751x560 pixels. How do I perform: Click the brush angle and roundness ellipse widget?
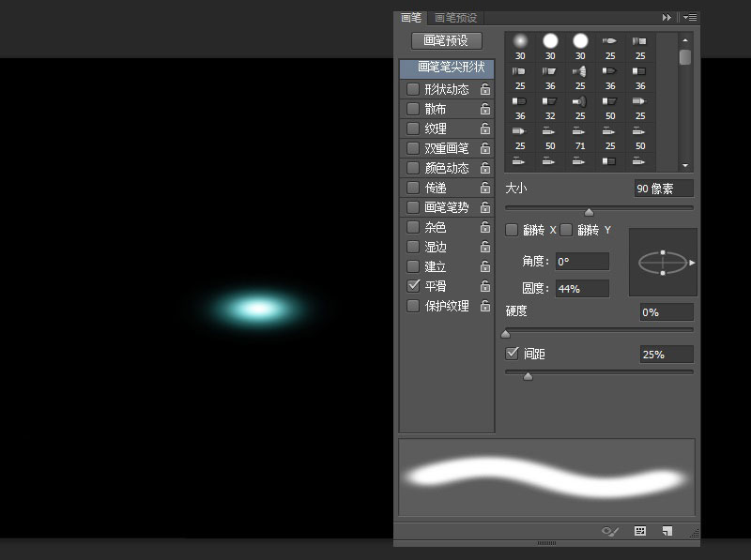663,263
